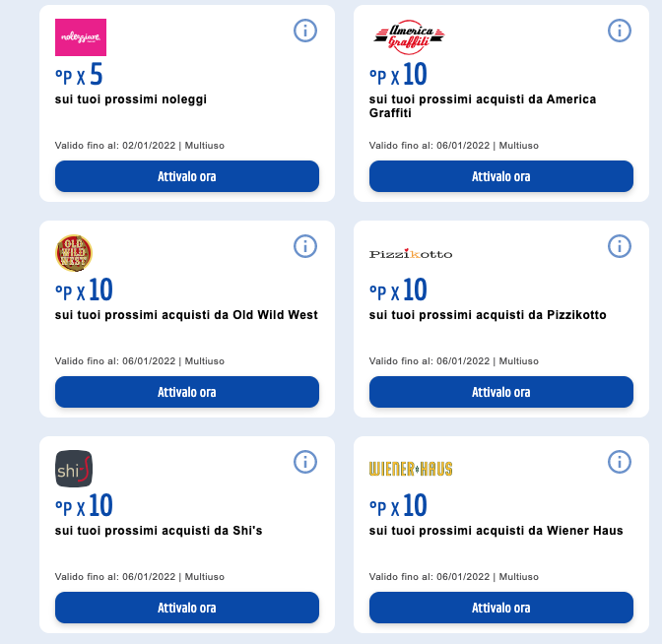Open 'sui tuoi prossimi noleggi' offer title
This screenshot has height=644, width=662.
(131, 99)
